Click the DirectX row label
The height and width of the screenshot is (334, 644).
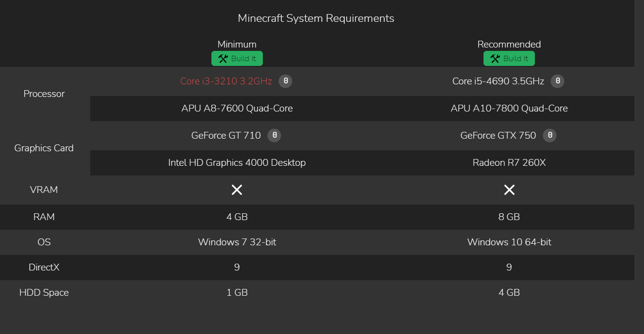click(x=44, y=267)
